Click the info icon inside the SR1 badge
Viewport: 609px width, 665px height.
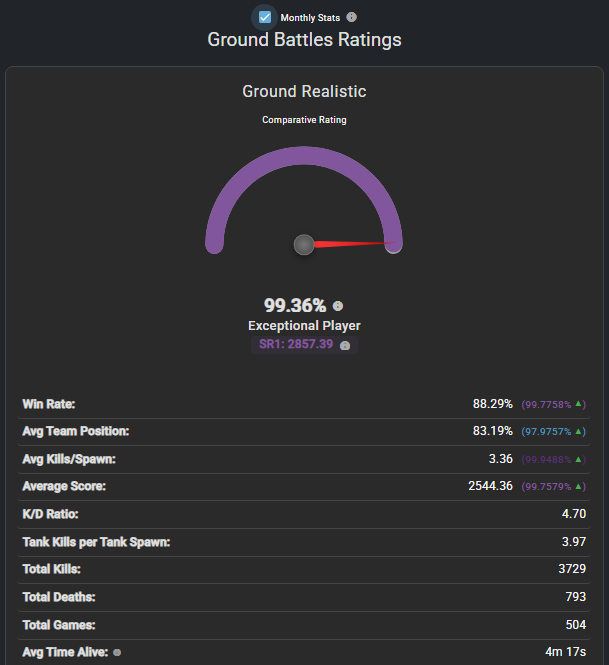[x=345, y=345]
